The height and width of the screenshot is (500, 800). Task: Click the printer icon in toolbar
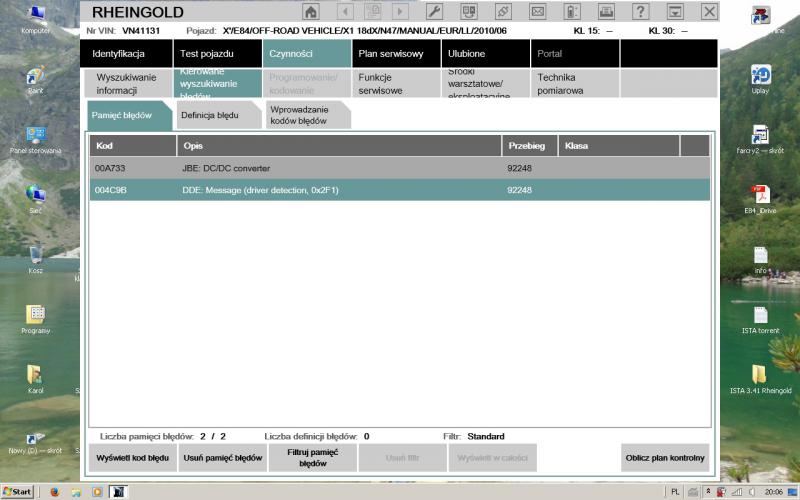606,12
